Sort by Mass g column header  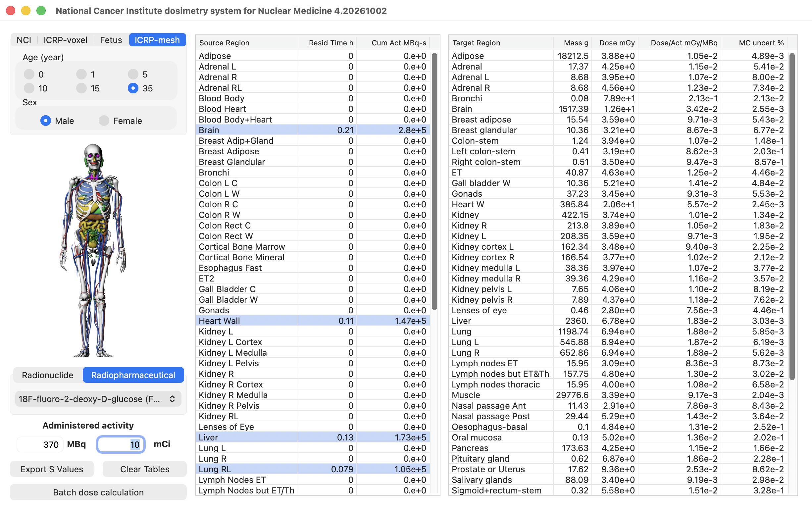[x=573, y=43]
